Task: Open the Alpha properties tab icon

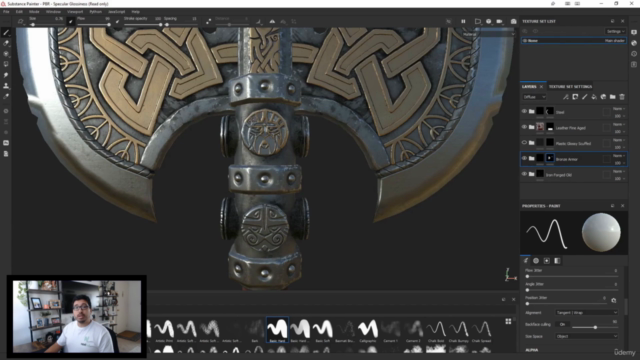Action: click(x=536, y=260)
